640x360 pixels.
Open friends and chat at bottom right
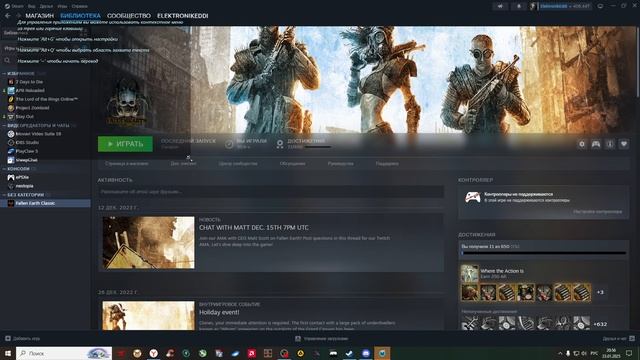[x=618, y=338]
